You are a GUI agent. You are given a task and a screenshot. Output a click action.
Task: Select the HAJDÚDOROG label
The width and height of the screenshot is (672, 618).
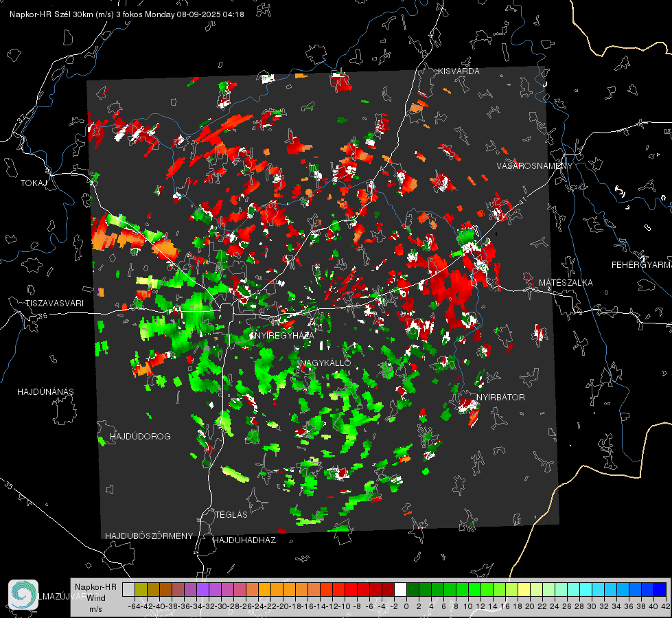coord(140,437)
